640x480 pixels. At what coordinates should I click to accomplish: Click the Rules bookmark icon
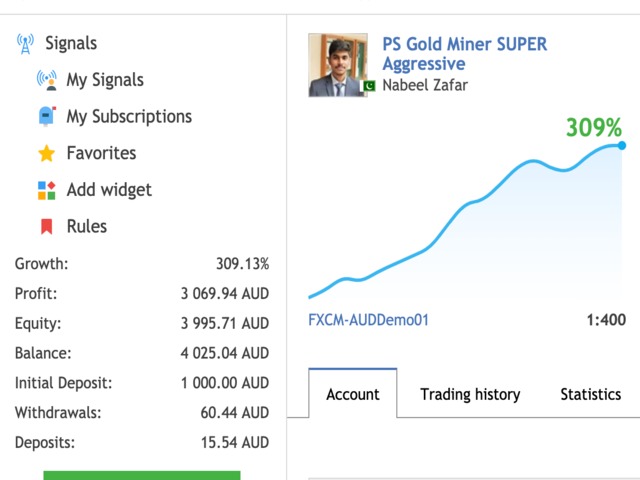click(x=46, y=227)
